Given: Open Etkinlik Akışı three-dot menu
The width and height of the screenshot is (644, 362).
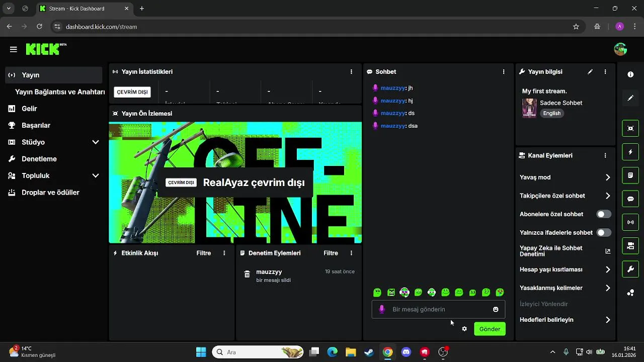Looking at the screenshot, I should (224, 253).
